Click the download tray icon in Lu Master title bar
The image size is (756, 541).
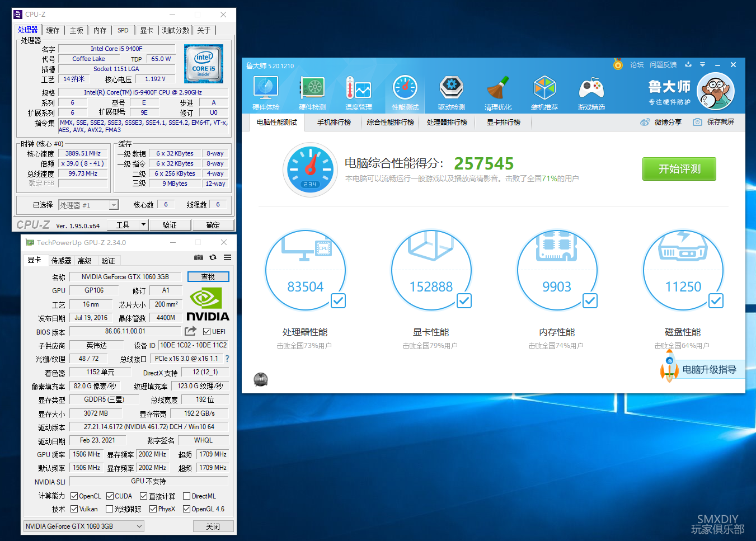[688, 64]
